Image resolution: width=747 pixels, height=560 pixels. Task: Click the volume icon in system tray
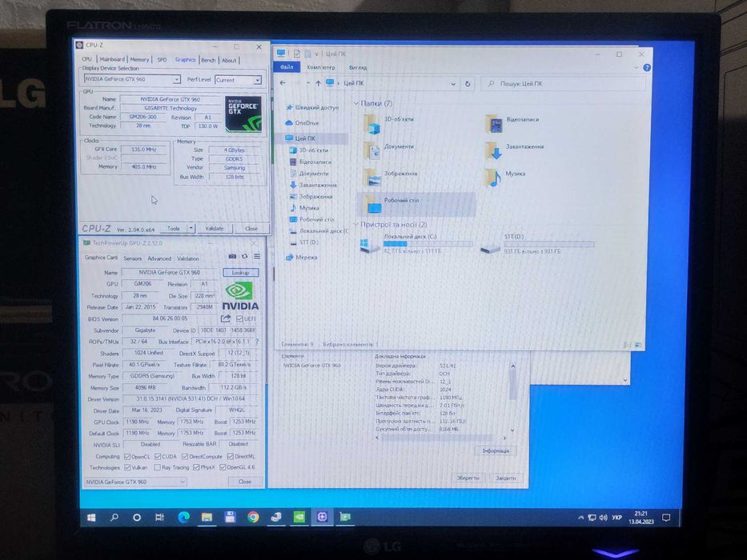[603, 518]
